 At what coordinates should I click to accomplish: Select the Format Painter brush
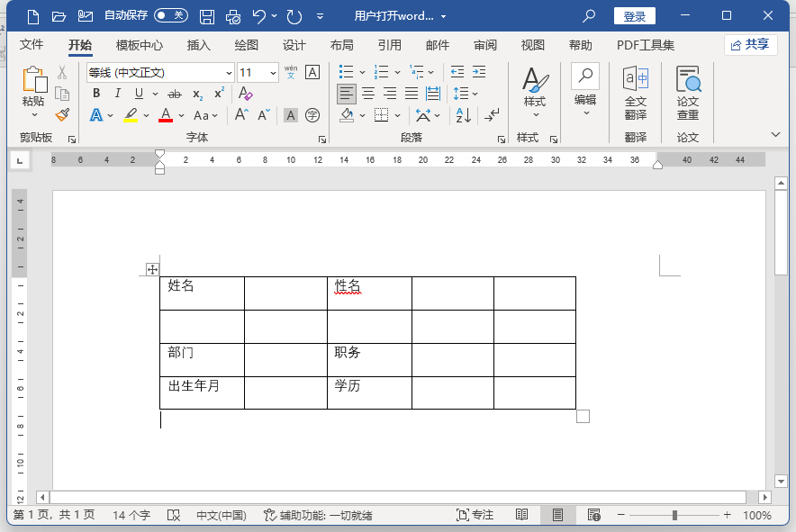[x=62, y=114]
